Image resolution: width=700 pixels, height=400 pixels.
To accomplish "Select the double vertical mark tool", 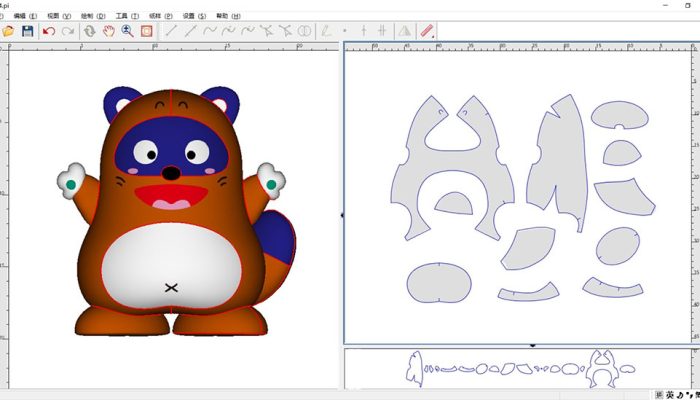I will (x=382, y=31).
